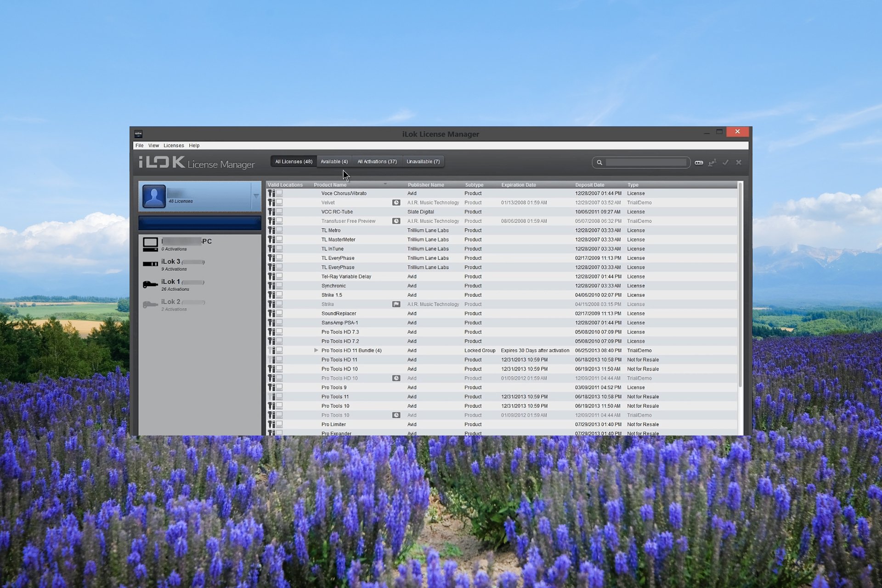
Task: Click valid locations icon for VCC RC-Tube
Action: 275,212
